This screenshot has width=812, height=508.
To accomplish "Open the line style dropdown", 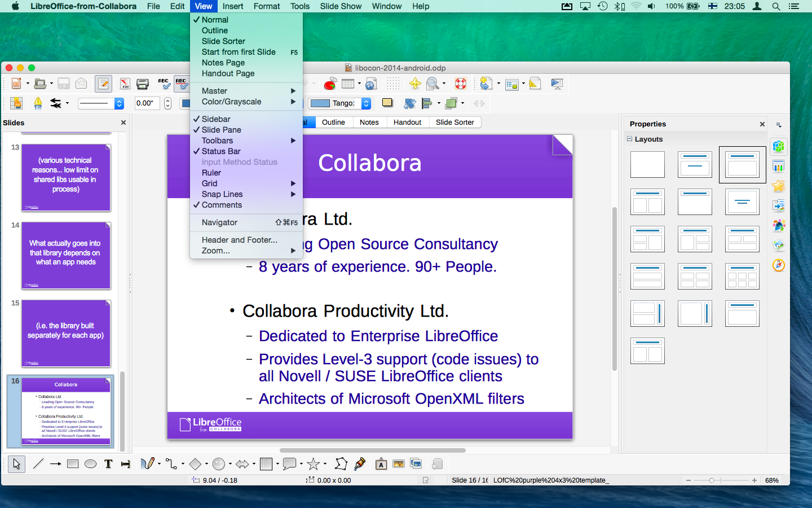I will [x=119, y=103].
